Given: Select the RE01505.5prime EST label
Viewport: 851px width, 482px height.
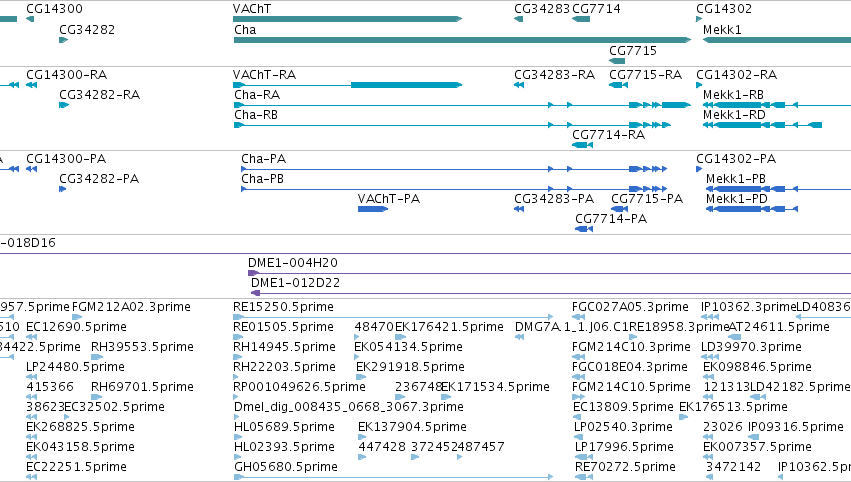Looking at the screenshot, I should [283, 327].
